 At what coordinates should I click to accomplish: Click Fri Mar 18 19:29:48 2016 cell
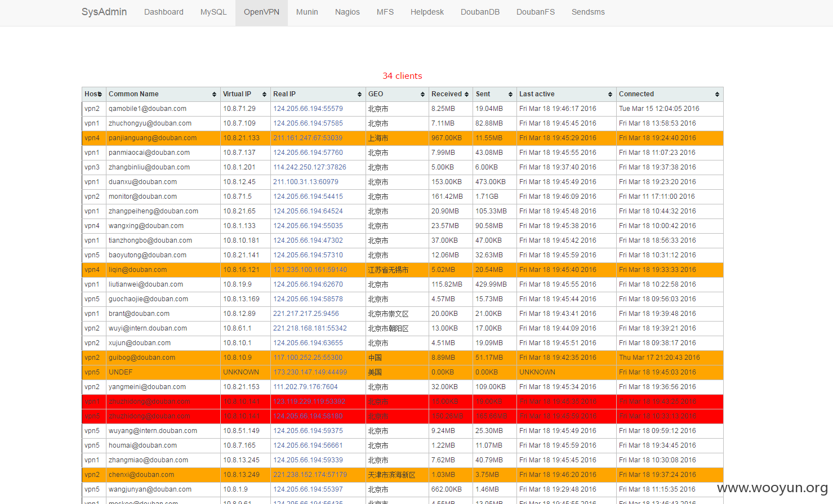point(567,489)
